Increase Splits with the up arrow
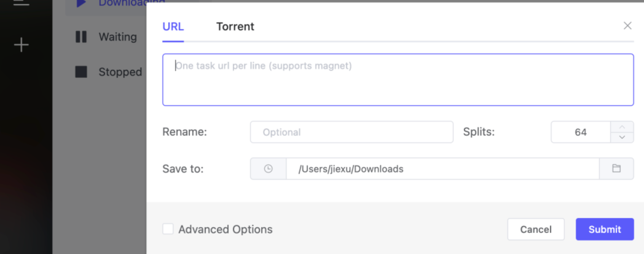Screen dimensions: 644x254 (622, 127)
